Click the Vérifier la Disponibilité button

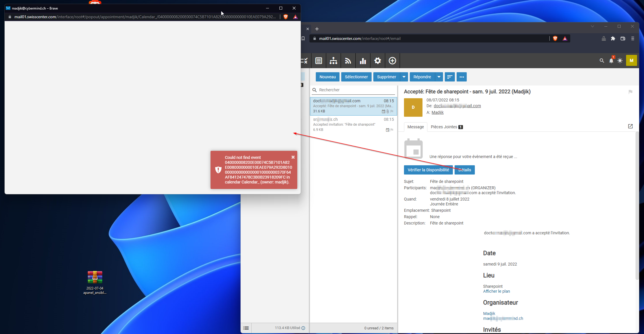tap(428, 170)
